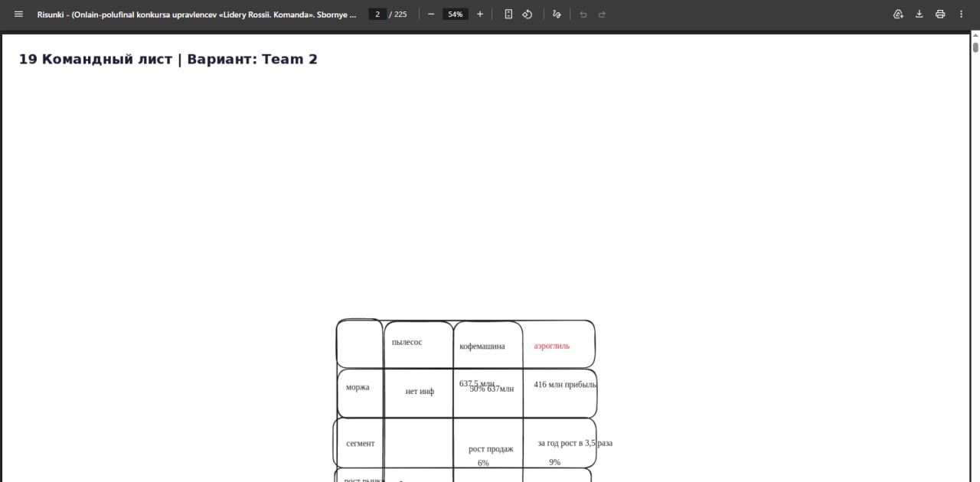Activate the draw annotation tool
The width and height of the screenshot is (980, 482).
[557, 14]
